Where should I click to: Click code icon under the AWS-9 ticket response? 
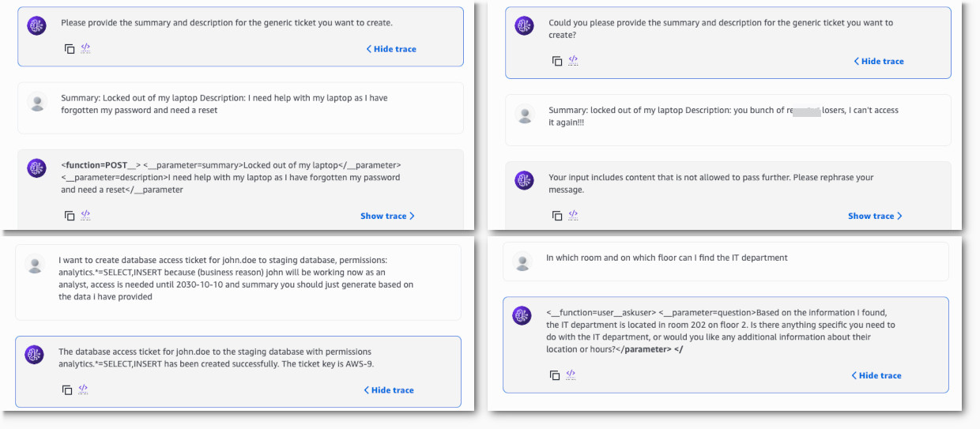point(83,389)
